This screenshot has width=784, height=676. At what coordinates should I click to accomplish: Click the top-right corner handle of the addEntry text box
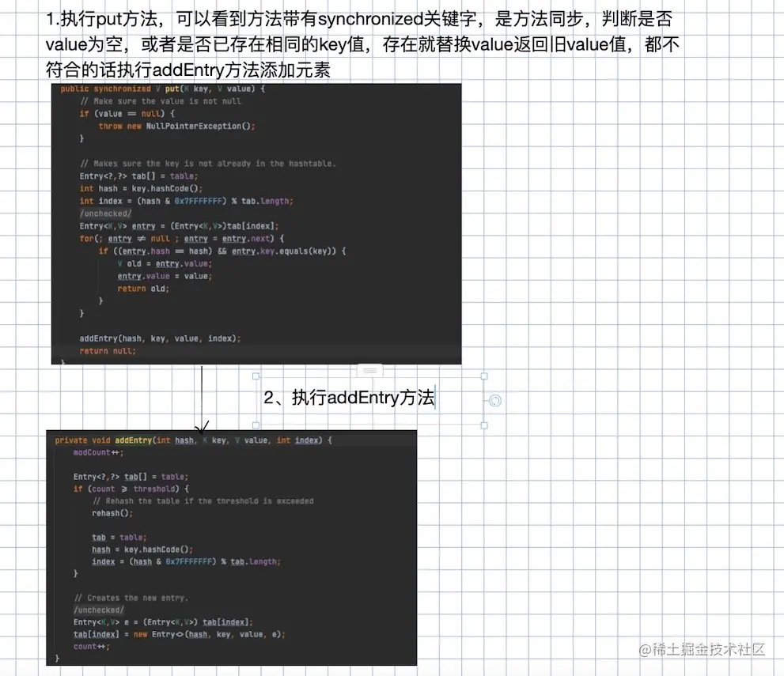pos(484,376)
